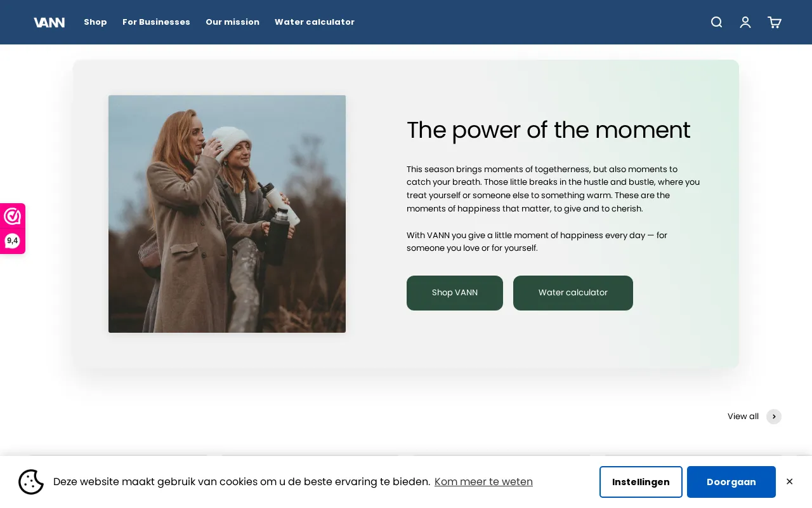Click the photo of two women drinking
Viewport: 812px width, 508px height.
coord(227,214)
